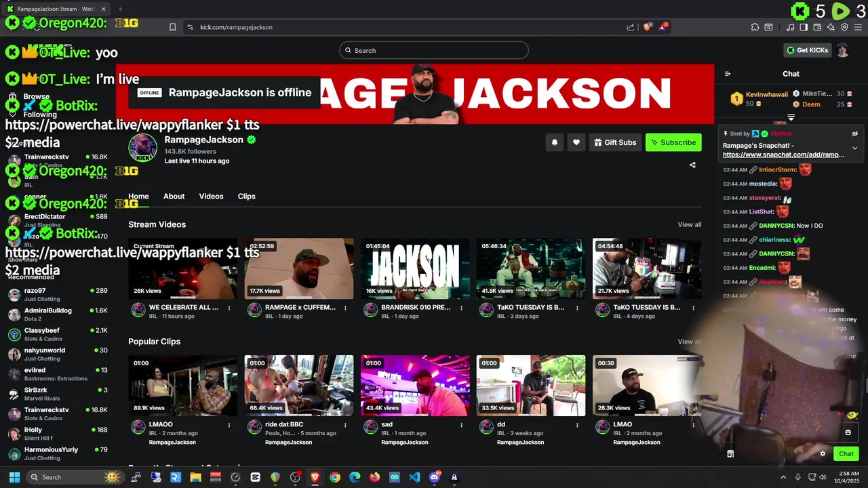Toggle follow with the heart button
Image resolution: width=868 pixels, height=488 pixels.
pyautogui.click(x=576, y=142)
